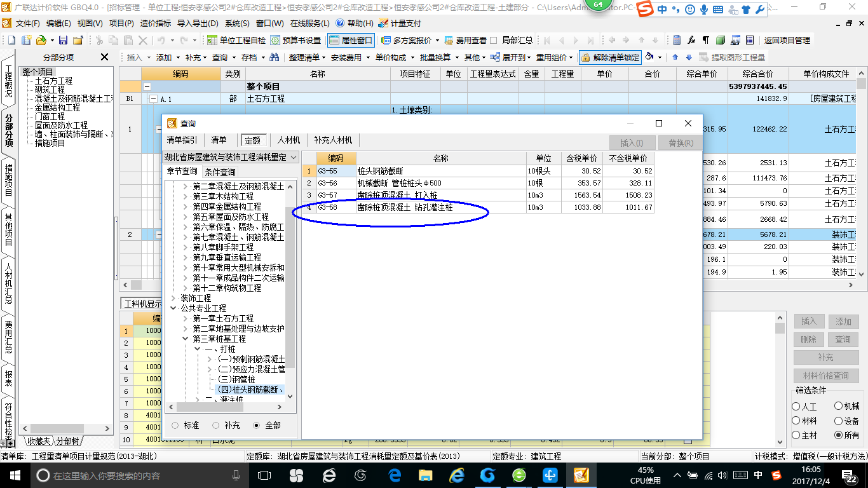Switch to 人材机 tab in query dialog

click(289, 140)
